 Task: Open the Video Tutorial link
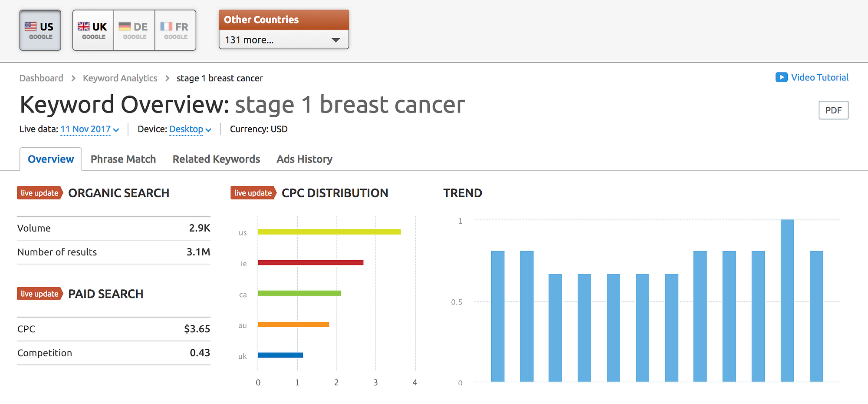[819, 77]
